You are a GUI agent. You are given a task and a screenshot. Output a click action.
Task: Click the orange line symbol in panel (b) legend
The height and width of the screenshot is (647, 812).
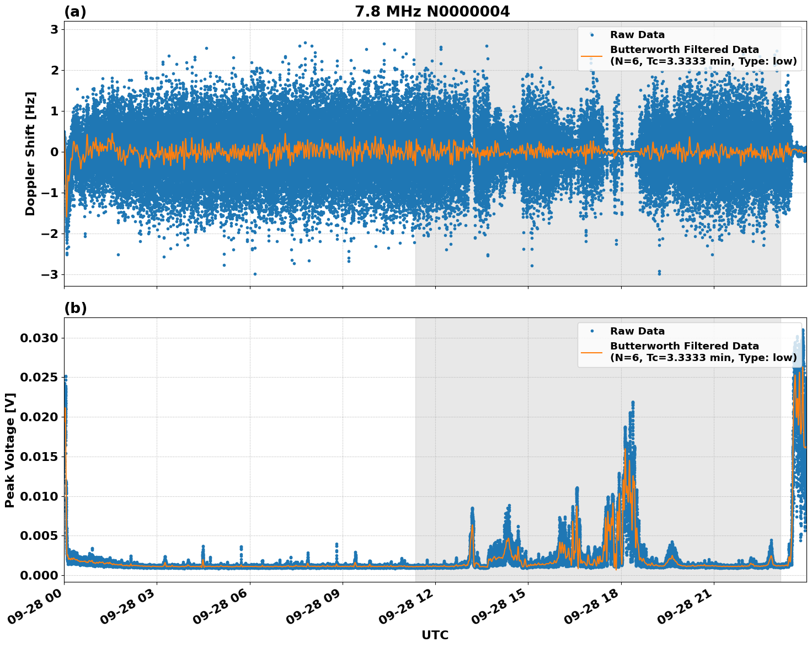click(x=592, y=351)
